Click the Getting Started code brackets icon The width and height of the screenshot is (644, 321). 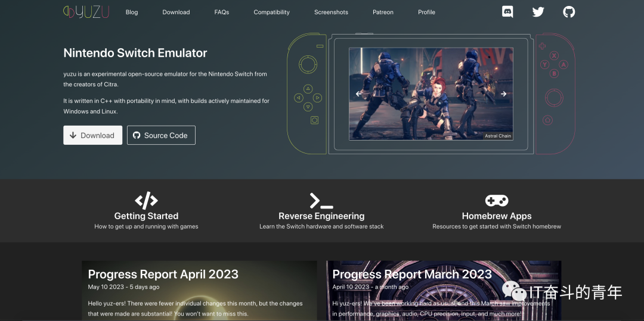pyautogui.click(x=146, y=201)
